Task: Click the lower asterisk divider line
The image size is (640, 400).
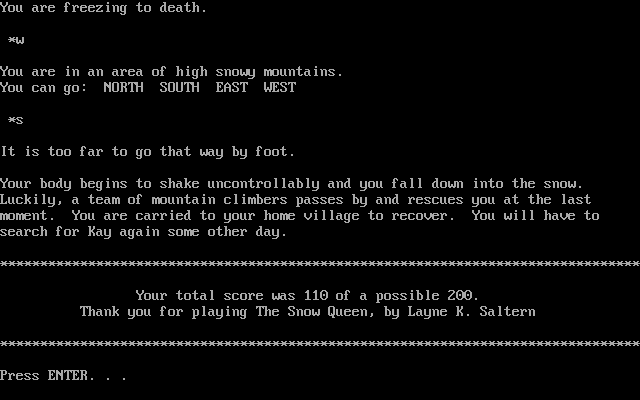Action: pyautogui.click(x=320, y=343)
